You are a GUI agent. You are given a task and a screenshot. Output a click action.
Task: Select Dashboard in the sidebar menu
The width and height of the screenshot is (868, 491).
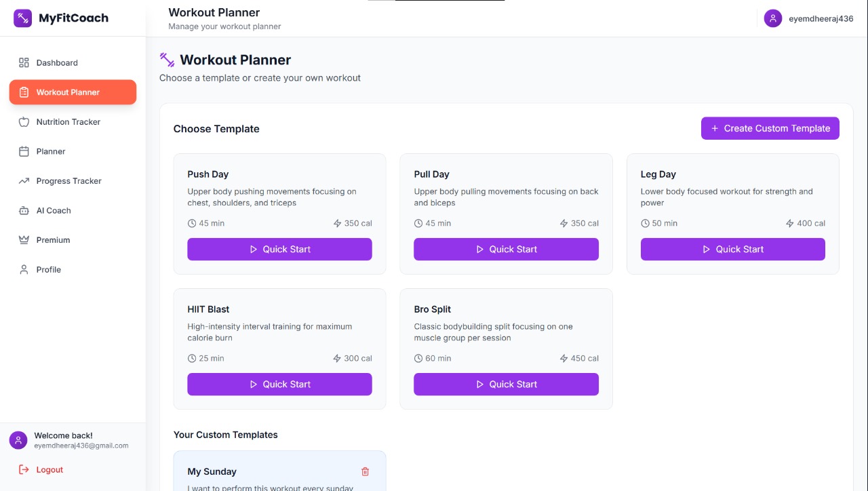coord(56,62)
